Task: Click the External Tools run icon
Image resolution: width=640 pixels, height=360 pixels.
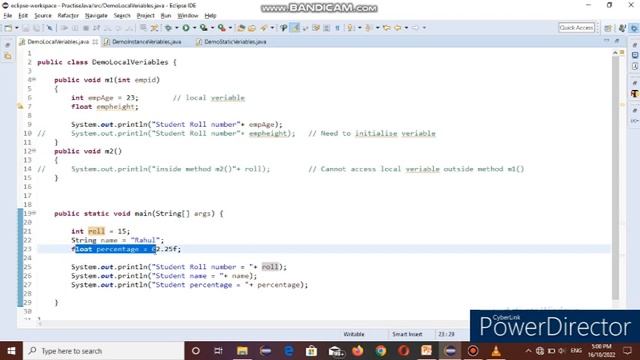Action: pos(222,28)
